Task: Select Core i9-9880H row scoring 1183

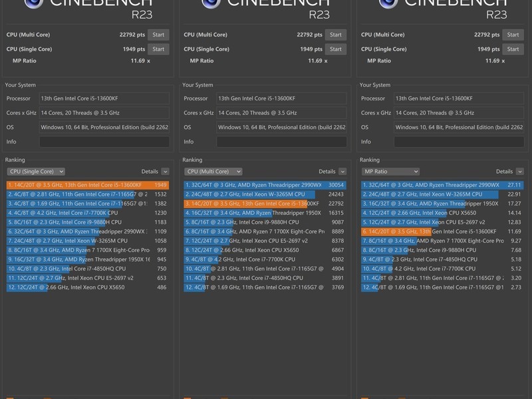Action: click(x=88, y=222)
